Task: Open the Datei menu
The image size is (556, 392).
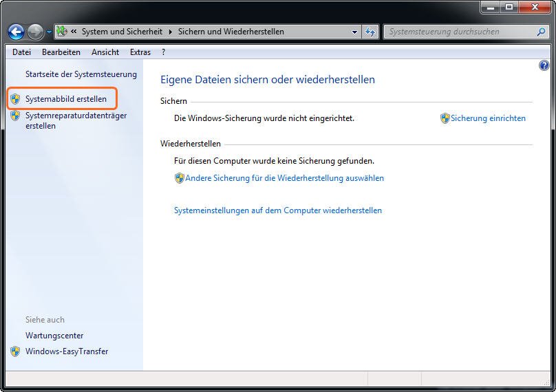Action: point(21,52)
